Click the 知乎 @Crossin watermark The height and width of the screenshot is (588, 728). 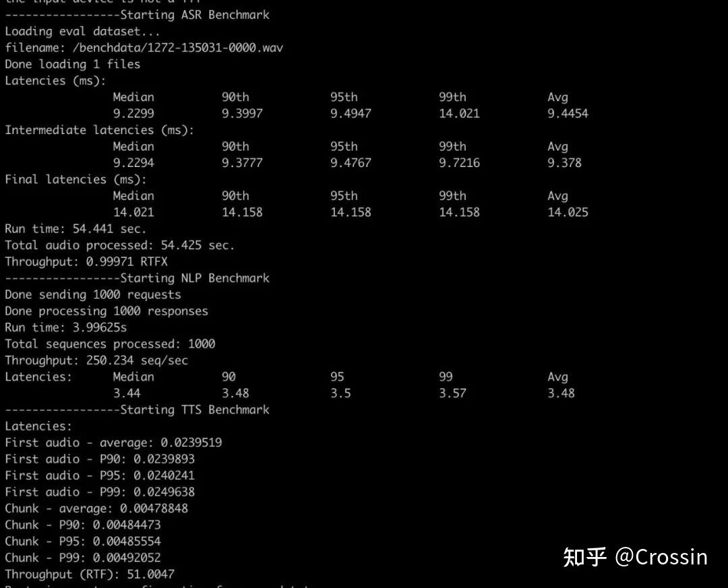[x=635, y=557]
